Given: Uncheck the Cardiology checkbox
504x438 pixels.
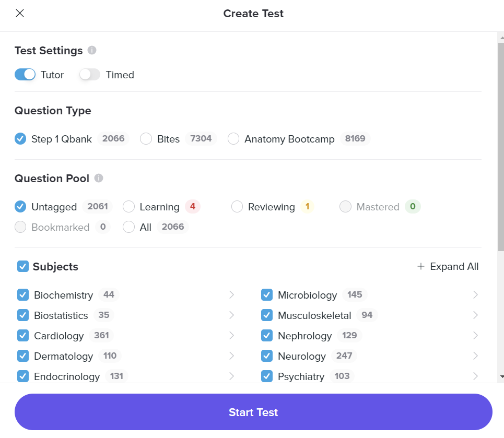Looking at the screenshot, I should 23,336.
